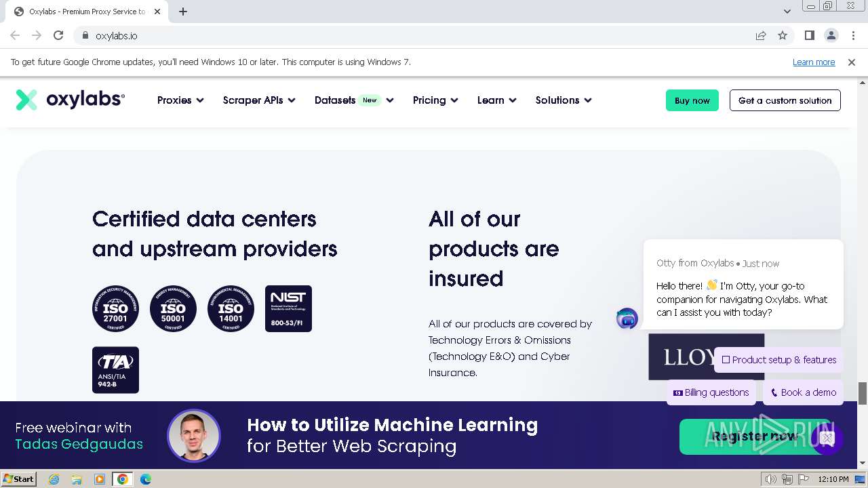Open the ISO 50001 certification badge
Image resolution: width=868 pixels, height=488 pixels.
point(173,308)
